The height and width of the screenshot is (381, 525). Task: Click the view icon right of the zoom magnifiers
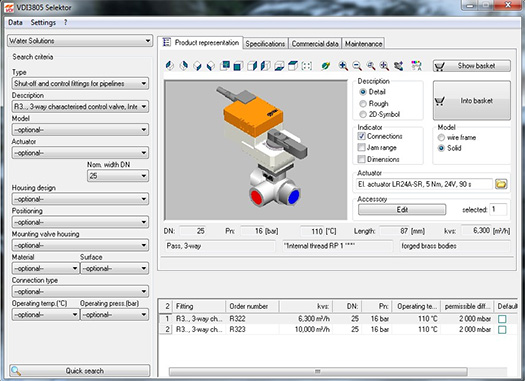click(398, 66)
